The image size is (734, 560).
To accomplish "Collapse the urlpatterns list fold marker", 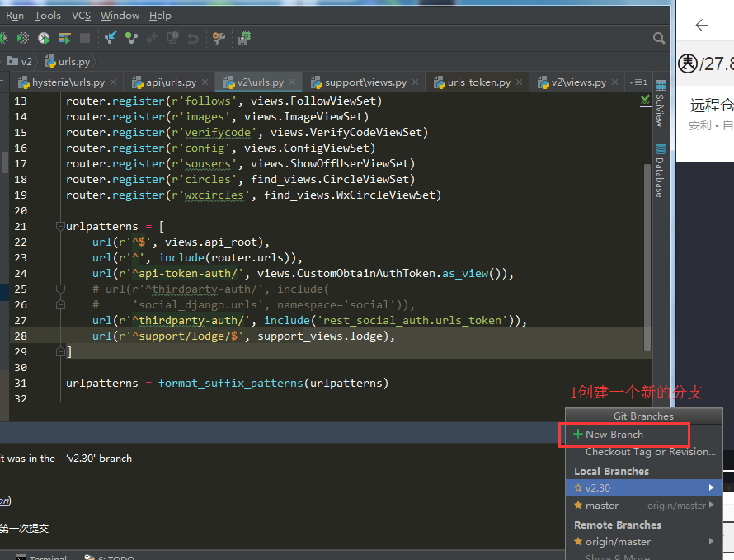I will tap(60, 227).
